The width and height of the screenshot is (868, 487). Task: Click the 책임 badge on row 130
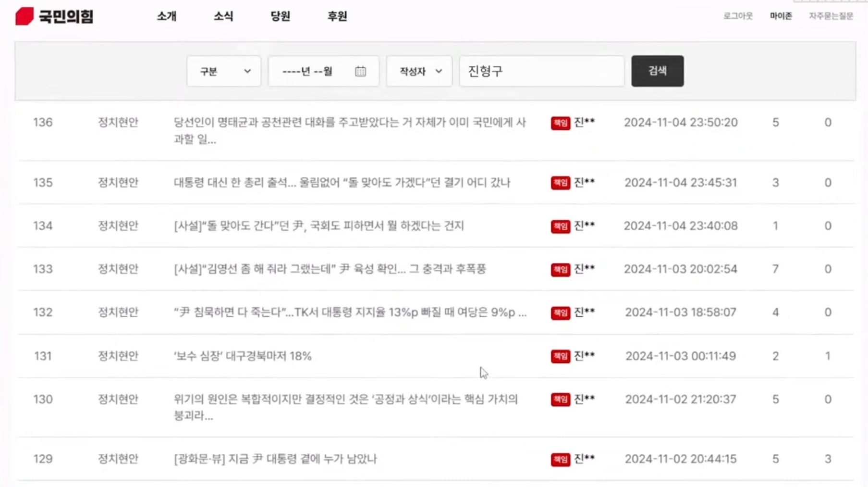click(560, 400)
